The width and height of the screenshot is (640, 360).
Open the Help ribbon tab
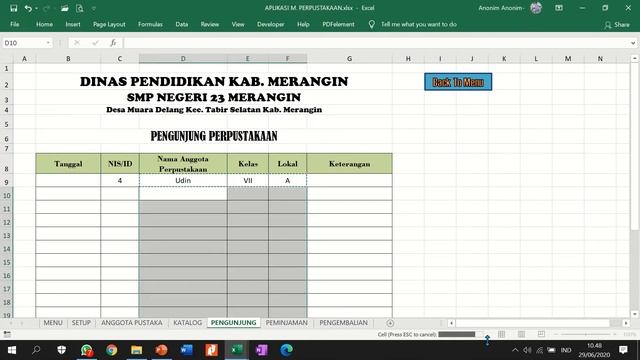pos(303,24)
